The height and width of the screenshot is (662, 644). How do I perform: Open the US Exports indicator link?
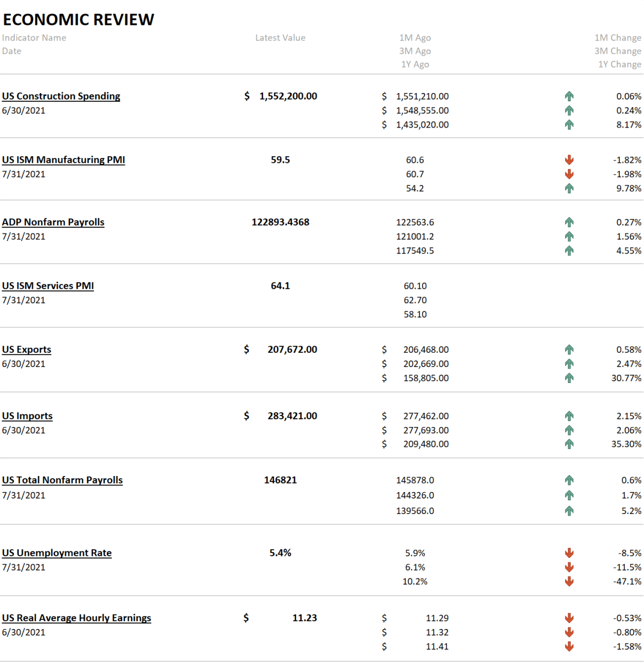click(x=26, y=350)
